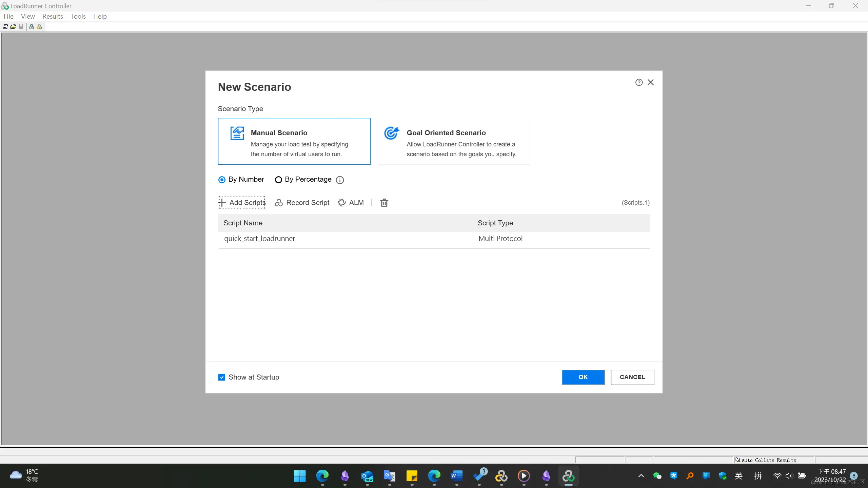868x488 pixels.
Task: Click the By Percentage info icon
Action: [x=340, y=180]
